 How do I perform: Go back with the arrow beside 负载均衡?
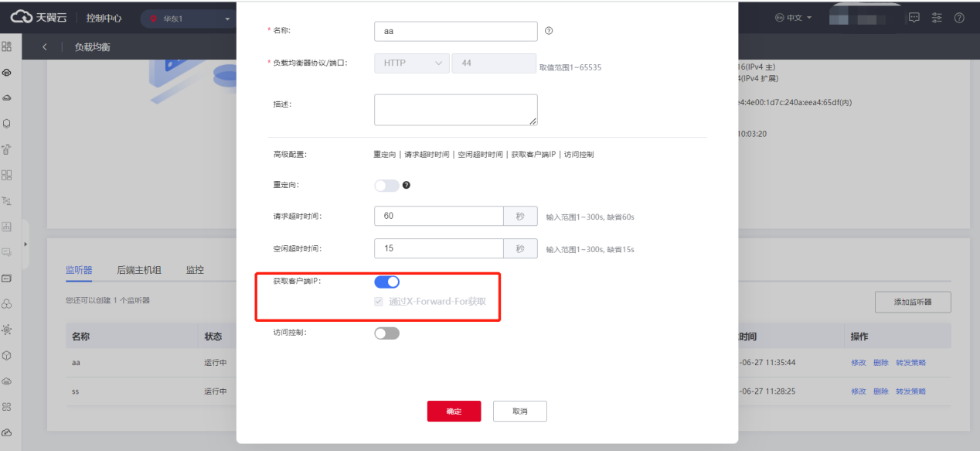[x=45, y=47]
